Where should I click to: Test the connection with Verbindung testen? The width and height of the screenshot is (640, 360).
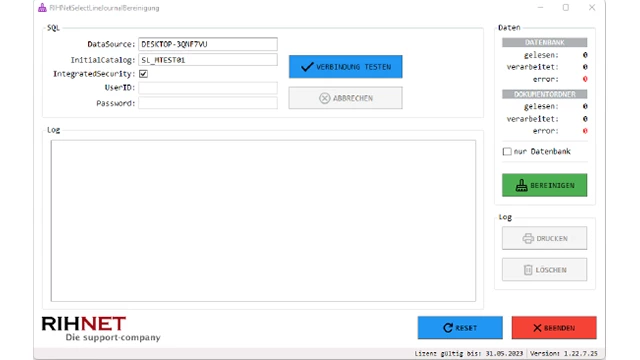346,67
